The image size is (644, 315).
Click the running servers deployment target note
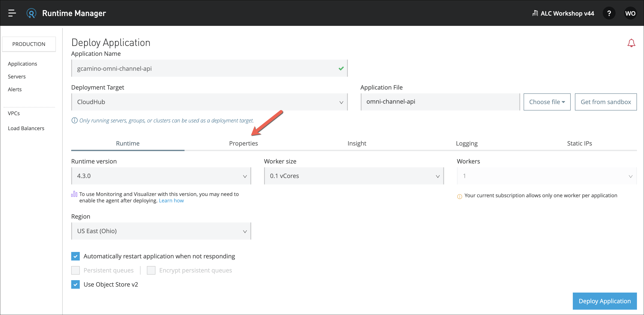click(167, 120)
